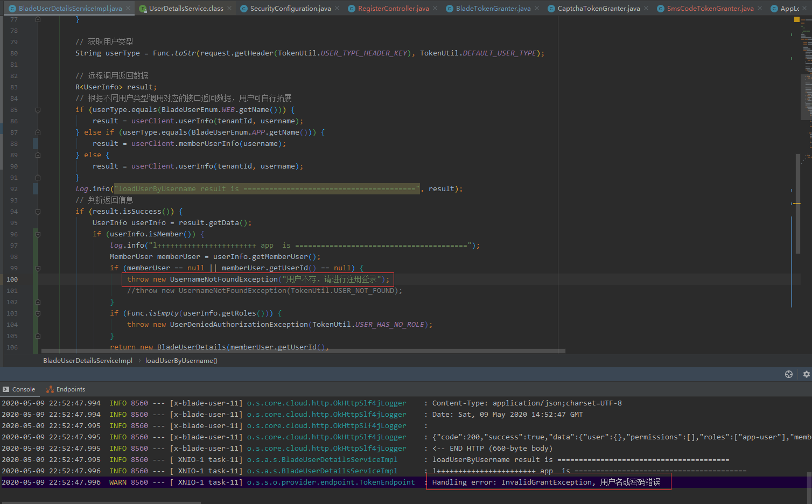Place cursor on the throw new UsernameNotFoundException line
The width and height of the screenshot is (812, 504).
[x=258, y=279]
